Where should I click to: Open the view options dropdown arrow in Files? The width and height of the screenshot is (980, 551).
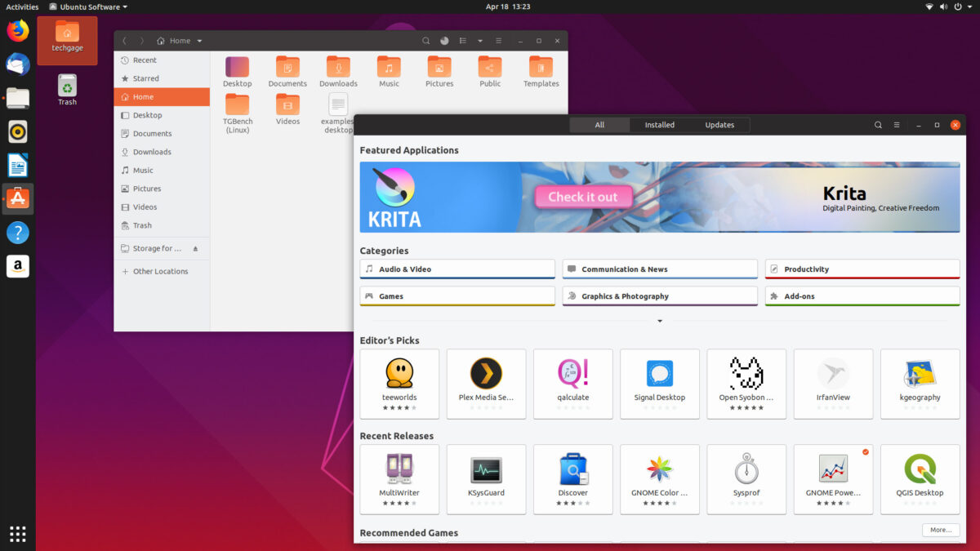tap(480, 41)
